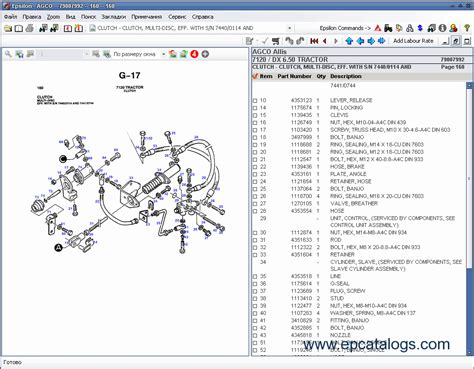
Task: Jump to first page with red rewind arrow
Action: 314,41
